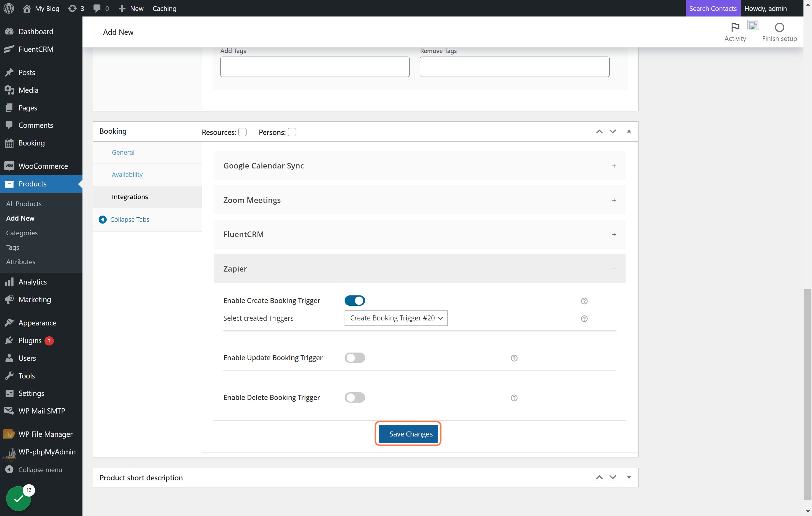
Task: Open the WordPress logo menu
Action: click(9, 9)
